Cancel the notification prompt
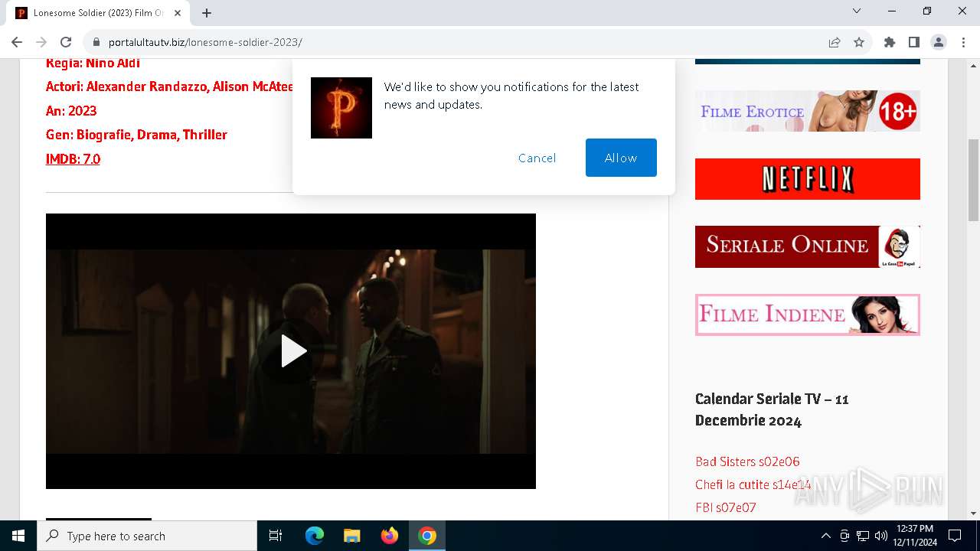 [537, 158]
